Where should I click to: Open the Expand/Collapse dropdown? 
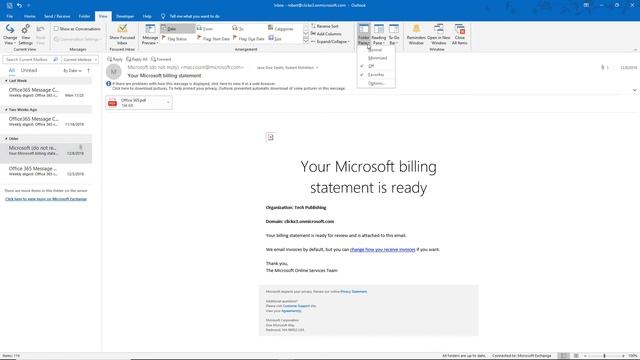(330, 42)
